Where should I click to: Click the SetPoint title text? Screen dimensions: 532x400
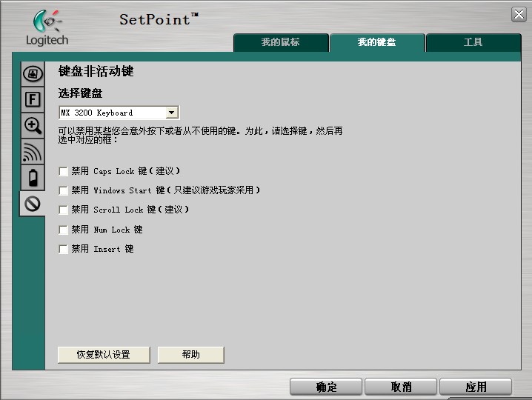[x=159, y=19]
